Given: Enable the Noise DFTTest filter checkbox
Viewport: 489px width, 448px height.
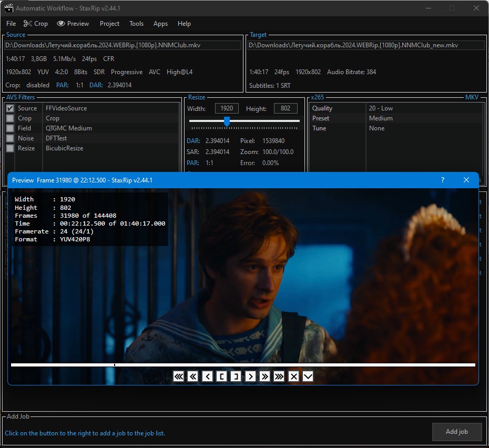Looking at the screenshot, I should (x=10, y=138).
